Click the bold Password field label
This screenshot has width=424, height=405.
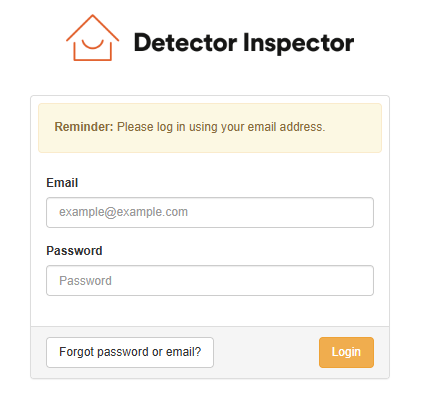(x=74, y=251)
